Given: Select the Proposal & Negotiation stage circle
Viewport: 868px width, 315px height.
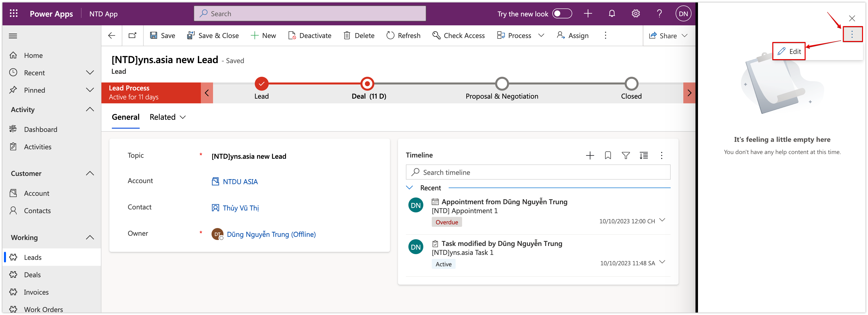Looking at the screenshot, I should 502,83.
